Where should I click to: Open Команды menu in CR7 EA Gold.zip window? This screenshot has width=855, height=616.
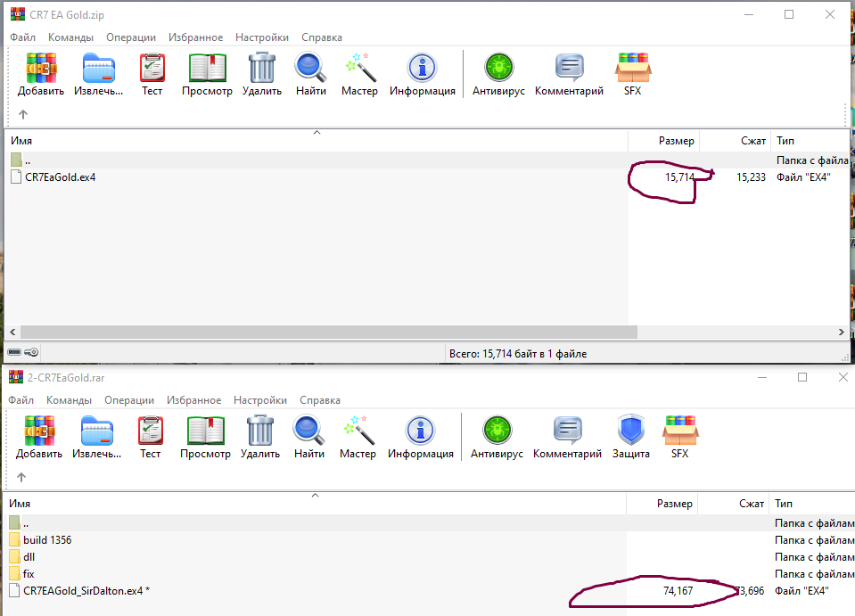point(71,37)
